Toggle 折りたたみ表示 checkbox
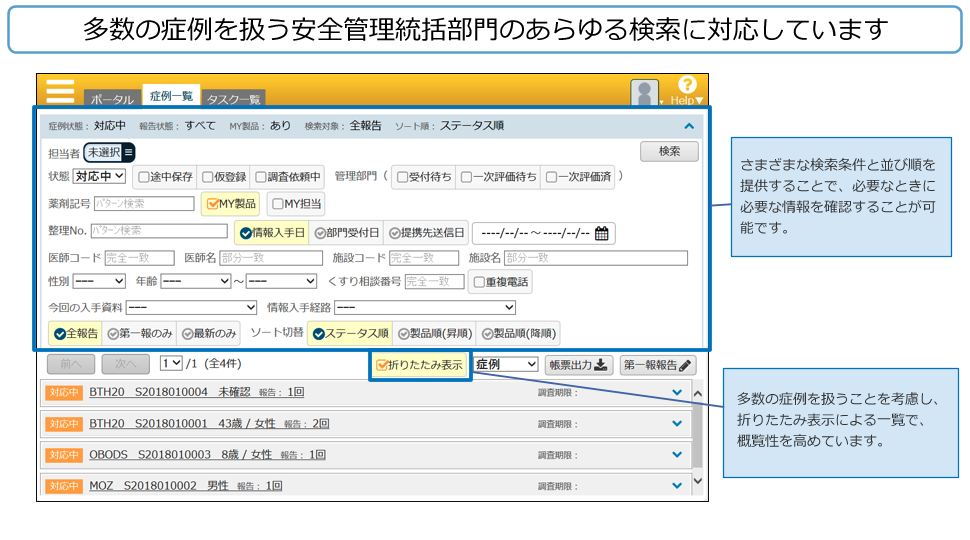970x540 pixels. pyautogui.click(x=382, y=365)
